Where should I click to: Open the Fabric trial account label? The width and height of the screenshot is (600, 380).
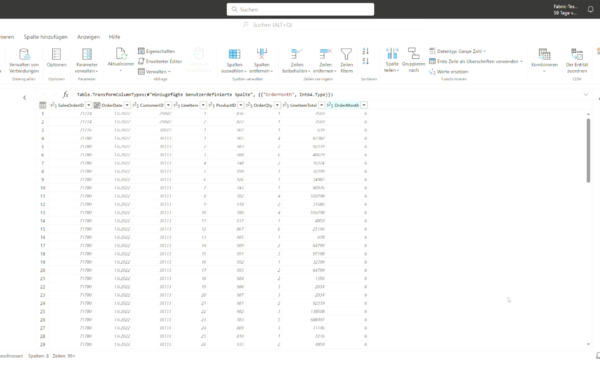[565, 10]
